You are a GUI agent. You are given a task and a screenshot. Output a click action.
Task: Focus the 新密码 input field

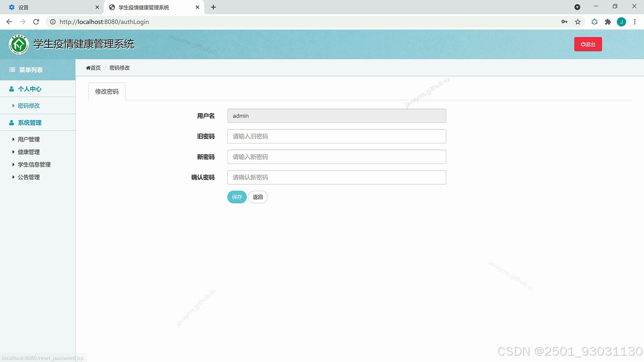(x=337, y=157)
